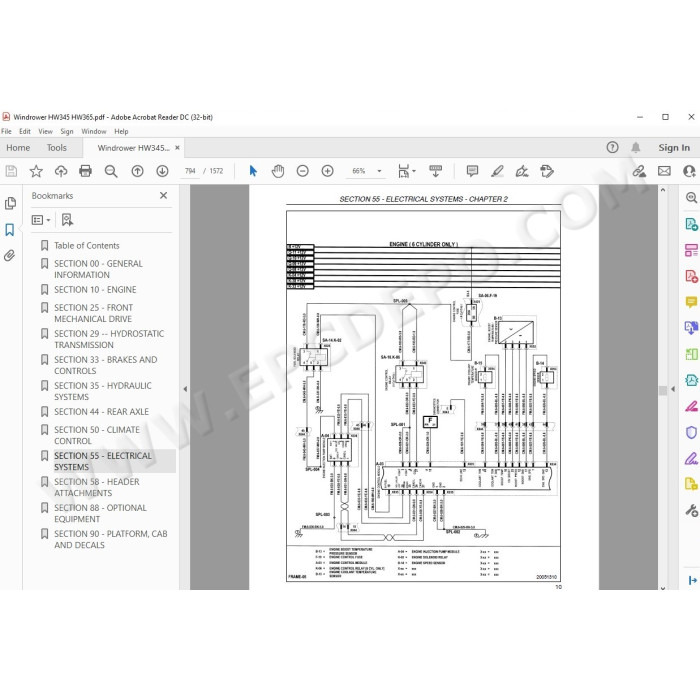Select SECTION 44 - REAR AXLE bookmark
The width and height of the screenshot is (700, 700).
coord(101,412)
